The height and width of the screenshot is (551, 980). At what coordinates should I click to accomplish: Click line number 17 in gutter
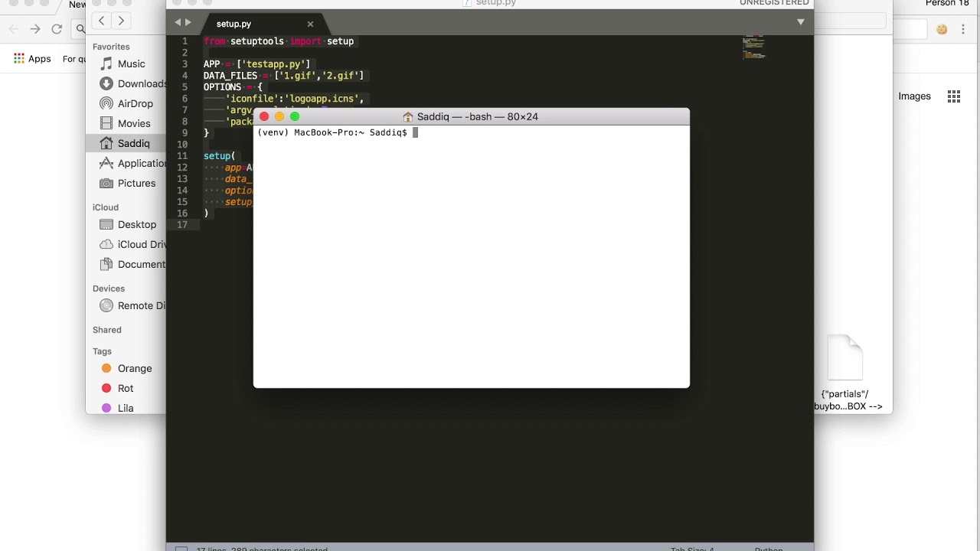182,225
